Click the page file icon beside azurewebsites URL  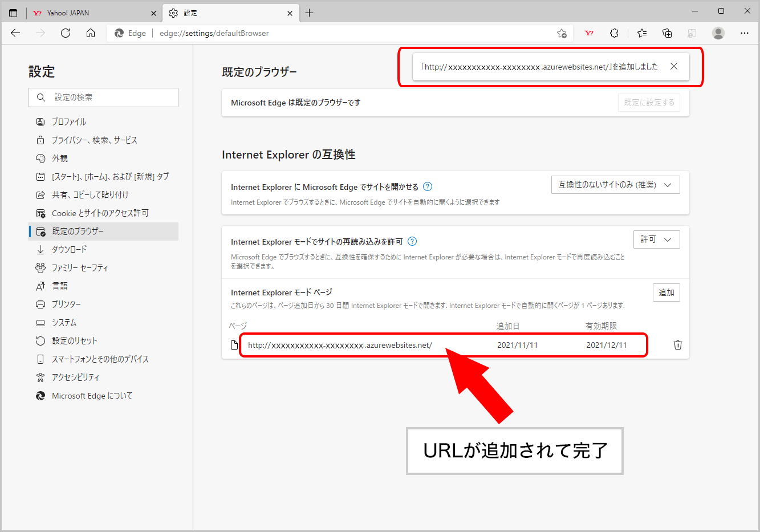click(x=234, y=345)
